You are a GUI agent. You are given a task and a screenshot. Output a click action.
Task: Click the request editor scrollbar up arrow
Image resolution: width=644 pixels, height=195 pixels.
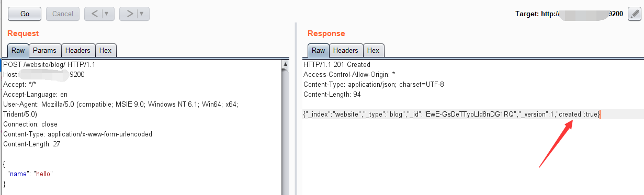286,64
